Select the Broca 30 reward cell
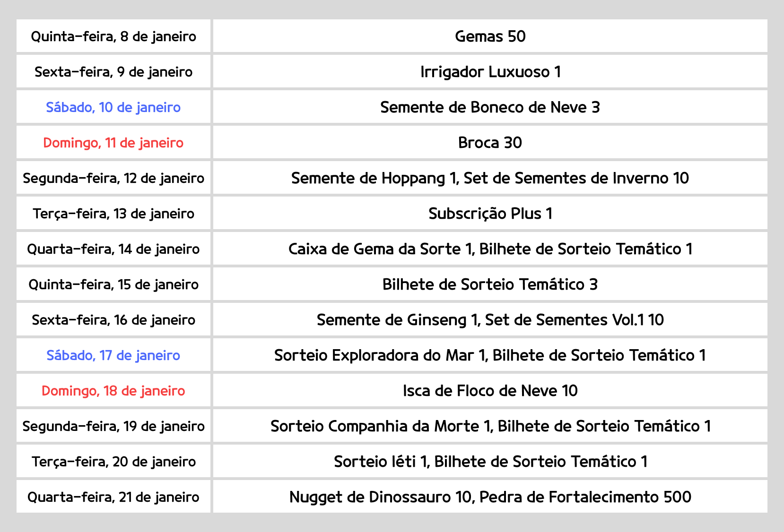Screen dimensions: 784x532 (x=490, y=143)
